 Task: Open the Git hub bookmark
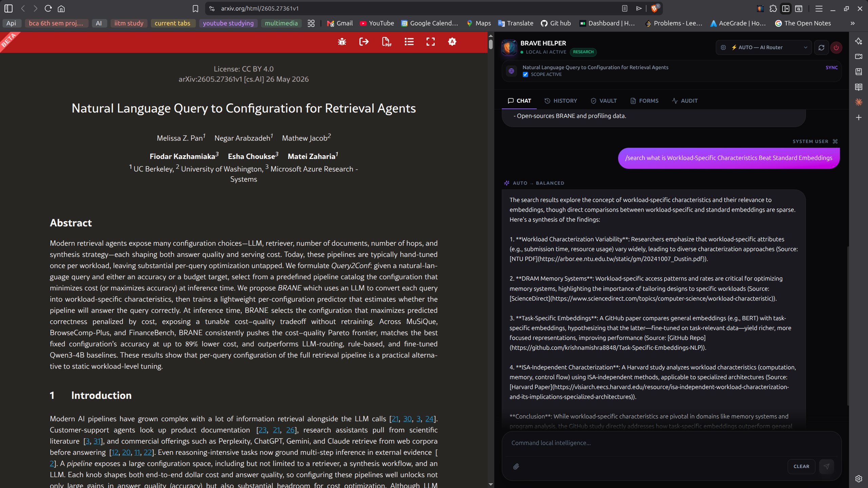[x=556, y=23]
